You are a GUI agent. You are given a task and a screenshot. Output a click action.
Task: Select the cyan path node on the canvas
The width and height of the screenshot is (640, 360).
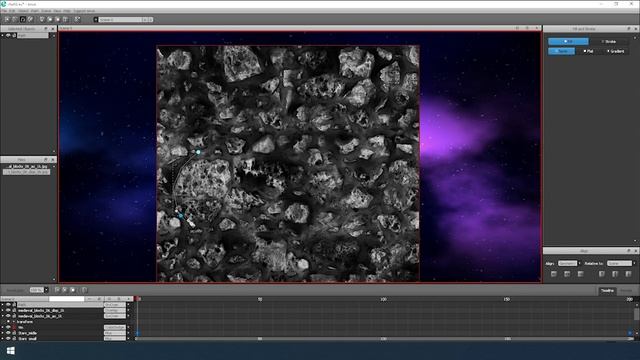[198, 152]
